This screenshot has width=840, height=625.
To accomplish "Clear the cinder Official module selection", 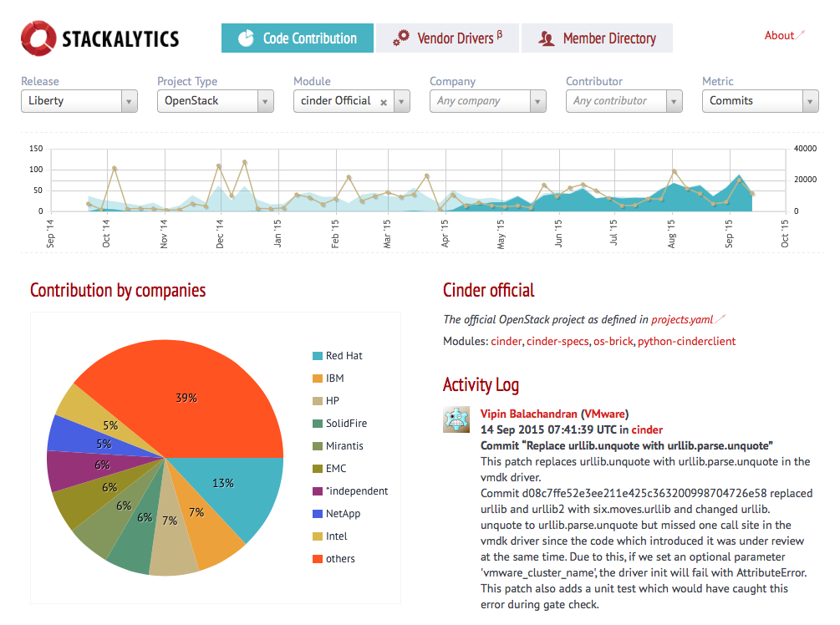I will tap(384, 102).
